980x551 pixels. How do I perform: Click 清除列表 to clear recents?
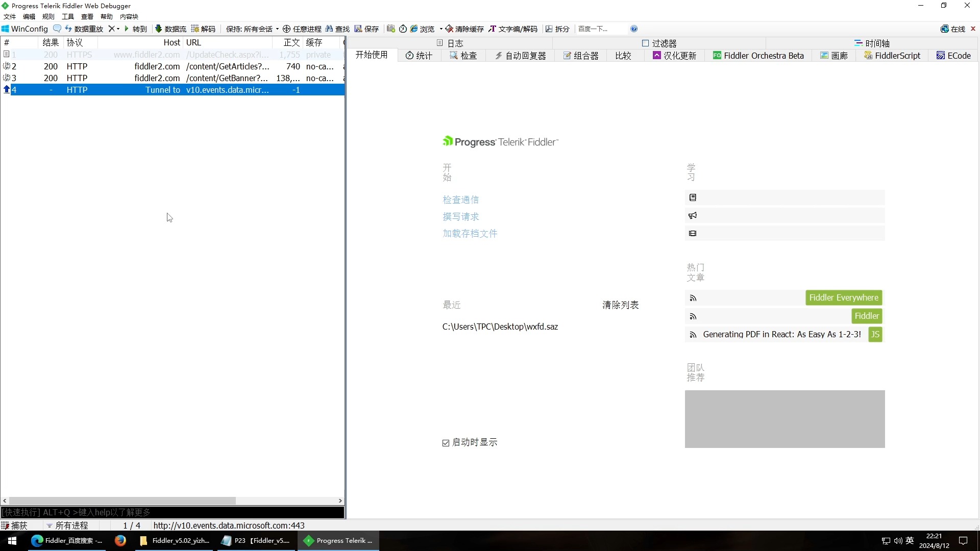click(x=620, y=305)
